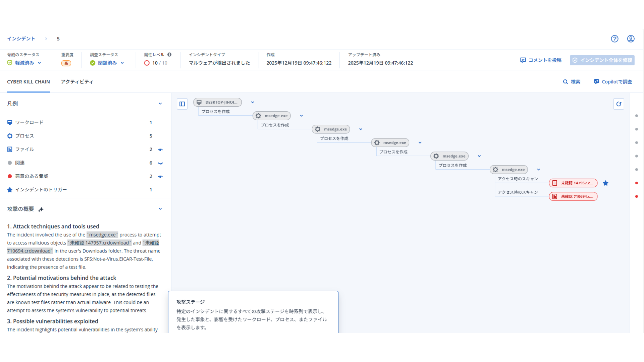
Task: Click the refresh icon on the attack graph
Action: point(619,104)
